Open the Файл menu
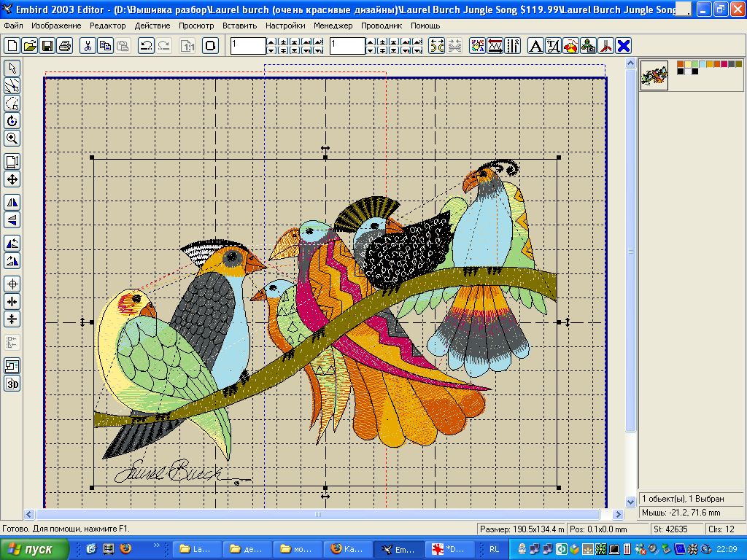Image resolution: width=747 pixels, height=560 pixels. coord(13,26)
